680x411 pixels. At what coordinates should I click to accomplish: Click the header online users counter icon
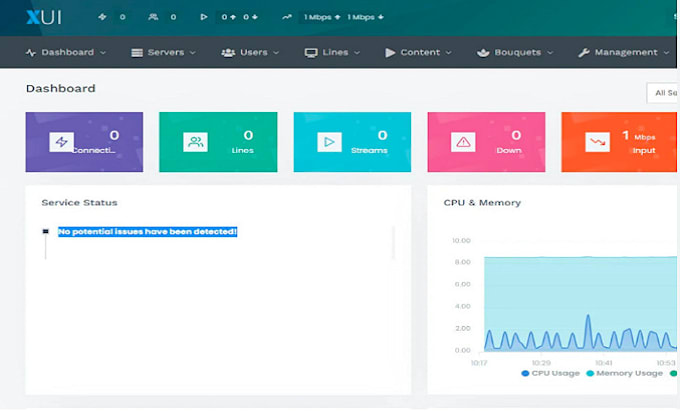click(x=154, y=17)
